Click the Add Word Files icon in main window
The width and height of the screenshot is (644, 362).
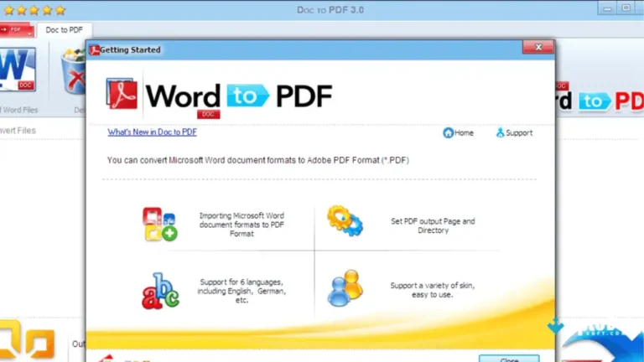(x=18, y=69)
